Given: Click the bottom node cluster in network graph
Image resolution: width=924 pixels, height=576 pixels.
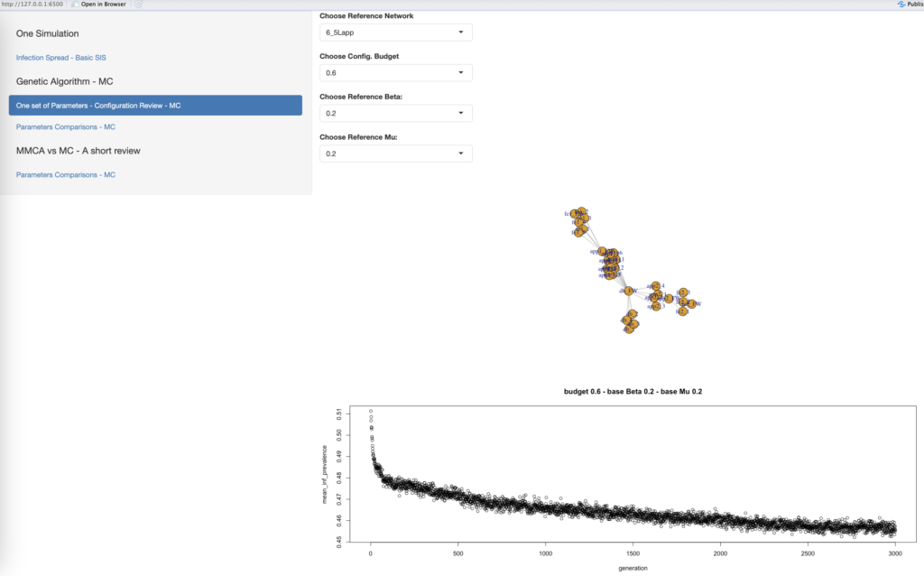Looking at the screenshot, I should [630, 321].
